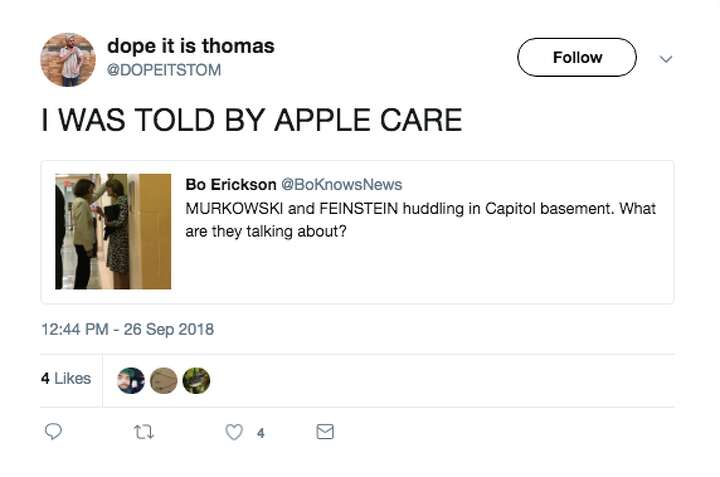This screenshot has width=720, height=477.
Task: Click the first liker's avatar
Action: (x=131, y=380)
